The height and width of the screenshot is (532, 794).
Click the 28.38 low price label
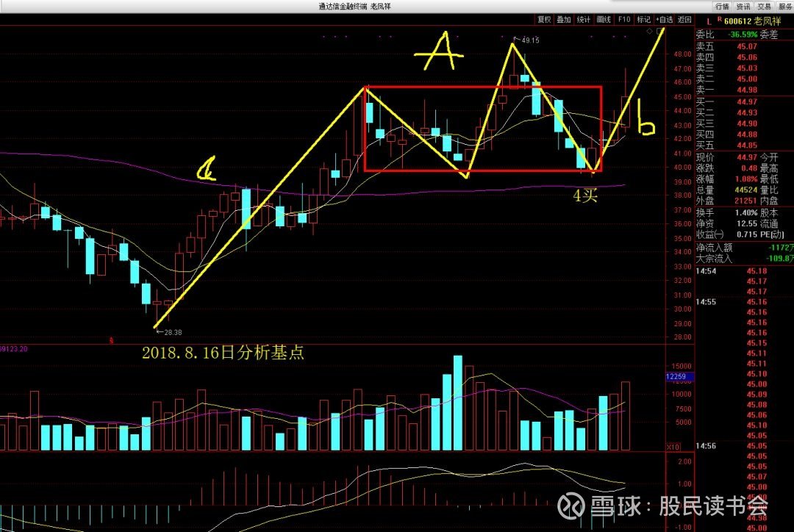pyautogui.click(x=173, y=332)
